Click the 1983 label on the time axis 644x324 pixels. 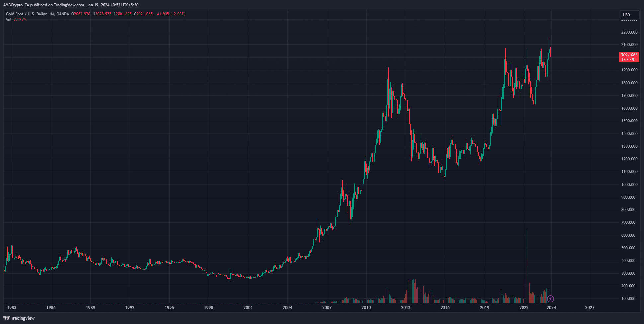12,308
